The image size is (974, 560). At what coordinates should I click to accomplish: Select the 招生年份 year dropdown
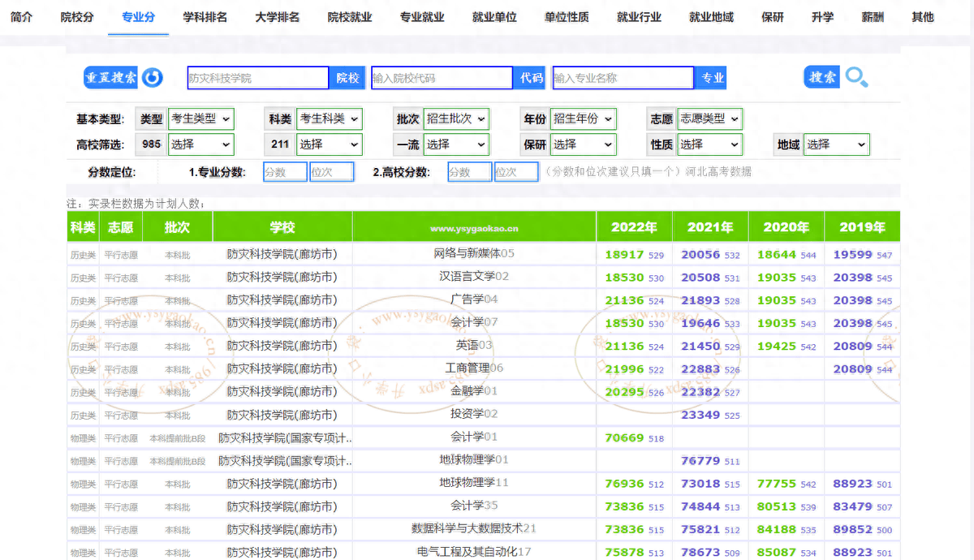pos(583,118)
